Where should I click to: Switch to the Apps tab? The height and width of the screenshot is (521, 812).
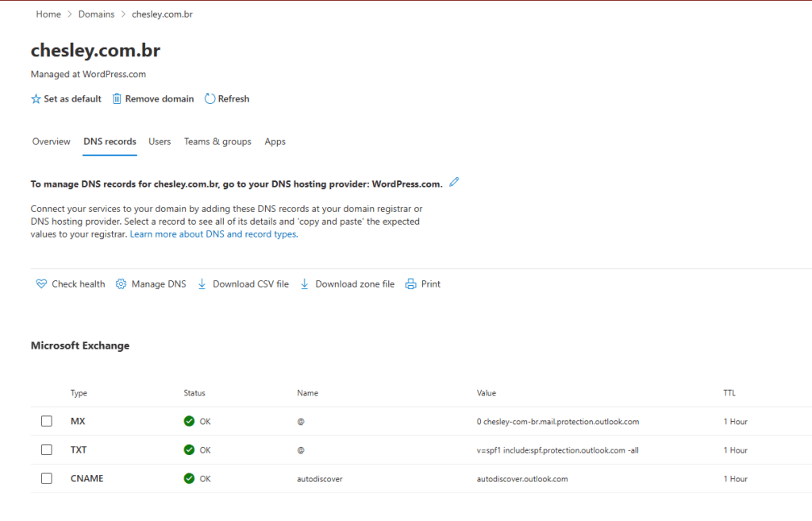[275, 142]
